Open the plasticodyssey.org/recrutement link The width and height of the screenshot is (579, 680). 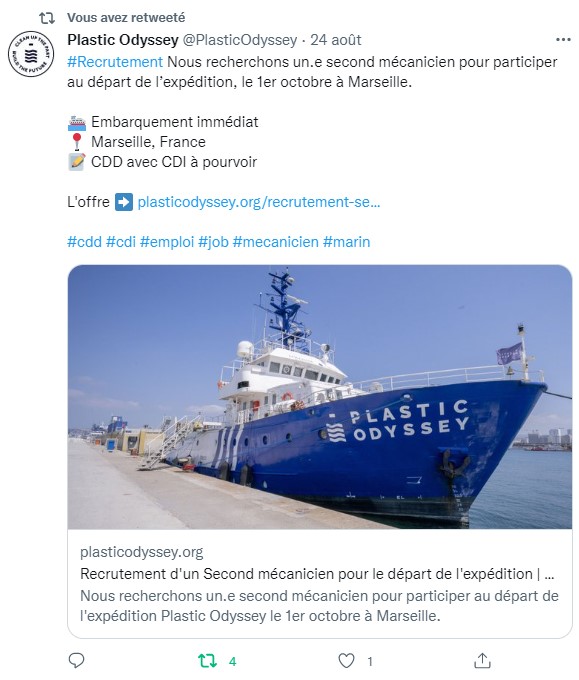(258, 202)
